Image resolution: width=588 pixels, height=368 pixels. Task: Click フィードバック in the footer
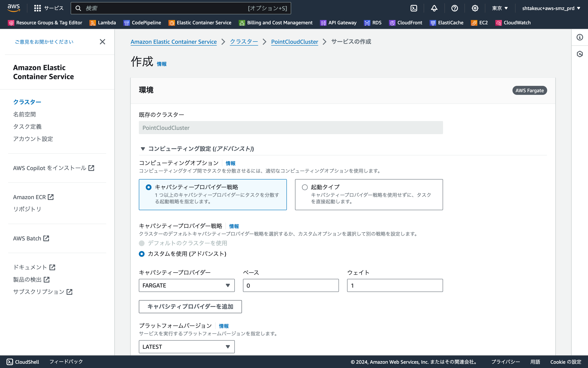click(x=66, y=362)
